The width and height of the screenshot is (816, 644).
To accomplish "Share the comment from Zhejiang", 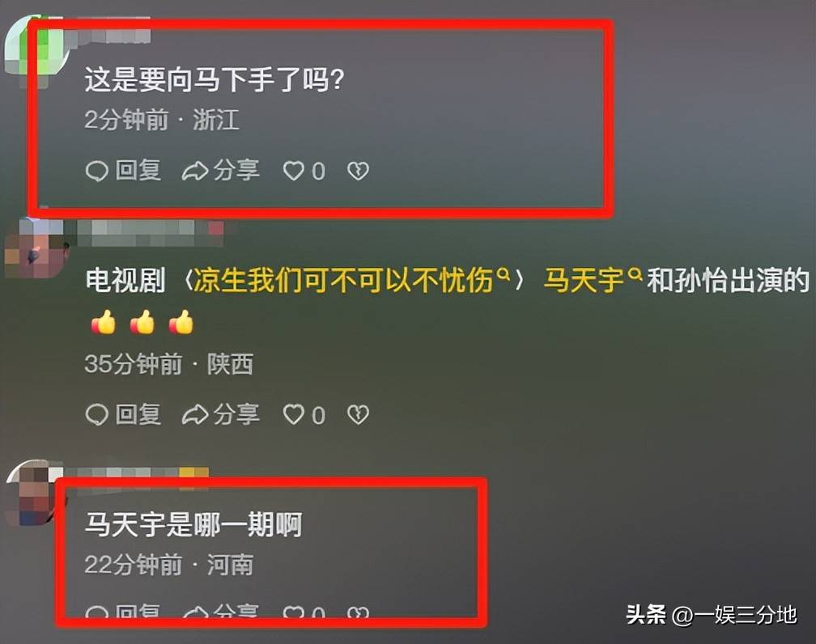I will [221, 171].
